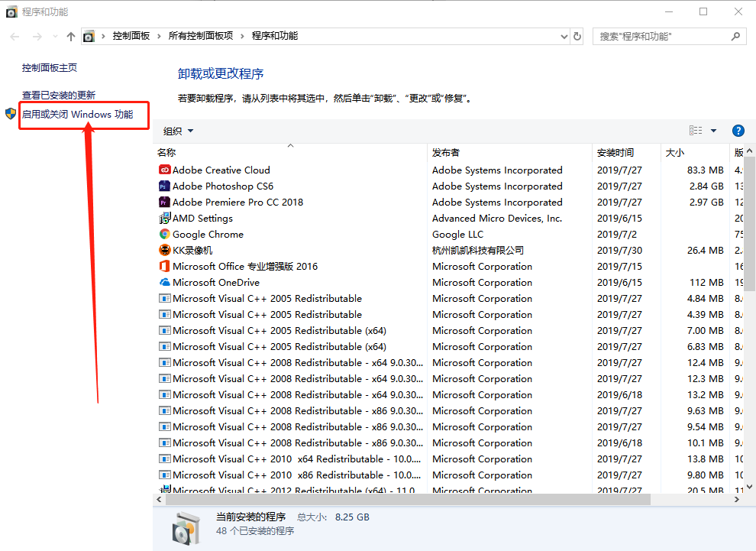Open help with the blue question mark icon

[x=738, y=131]
